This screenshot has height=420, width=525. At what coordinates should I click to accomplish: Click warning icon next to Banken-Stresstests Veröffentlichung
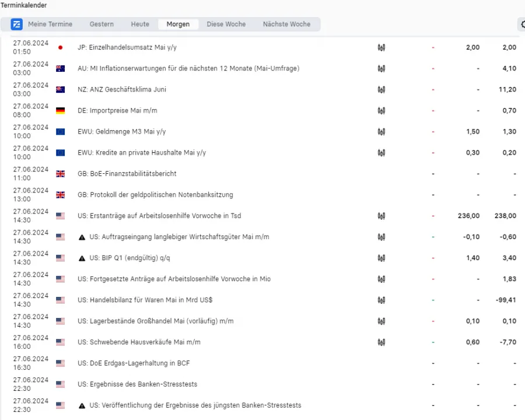coord(82,405)
